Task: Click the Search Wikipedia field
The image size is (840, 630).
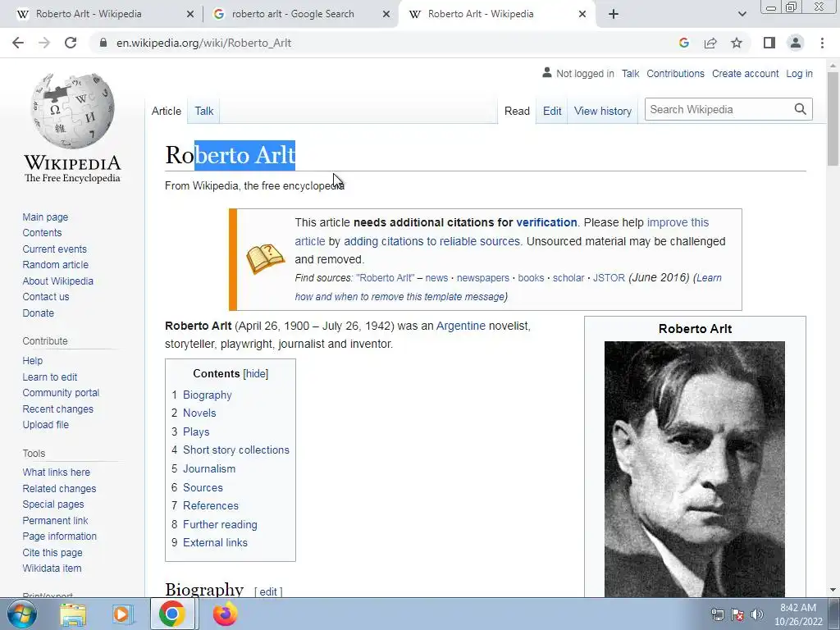Action: [x=718, y=109]
